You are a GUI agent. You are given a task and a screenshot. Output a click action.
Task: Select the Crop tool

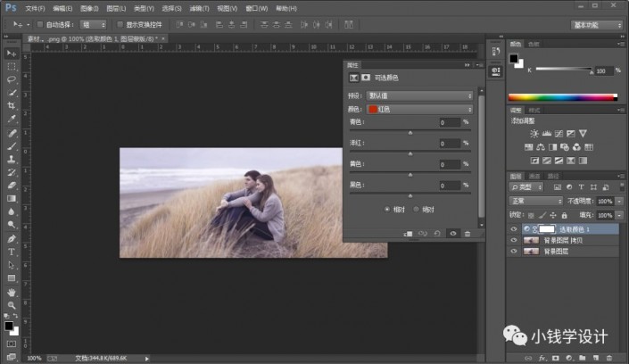click(x=12, y=105)
